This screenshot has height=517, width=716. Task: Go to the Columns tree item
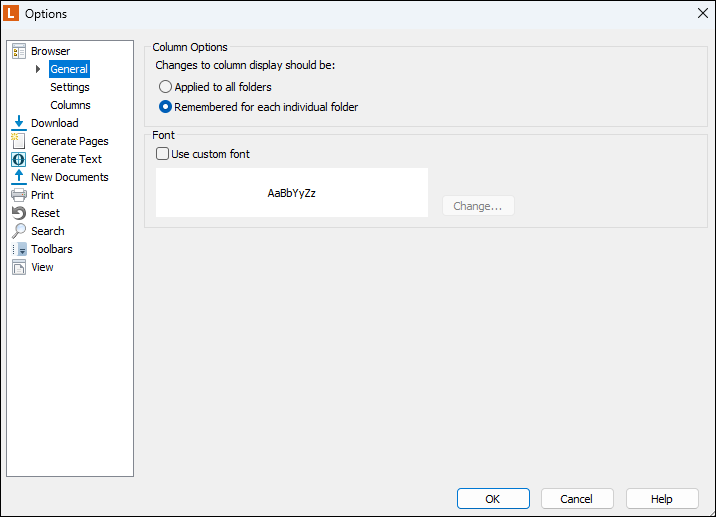70,105
